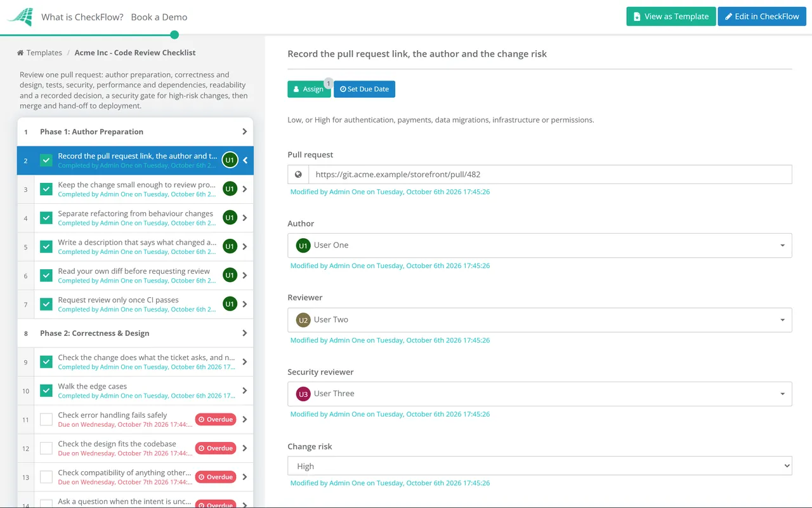Click the progress bar handle dot
The image size is (812, 508).
pos(174,35)
